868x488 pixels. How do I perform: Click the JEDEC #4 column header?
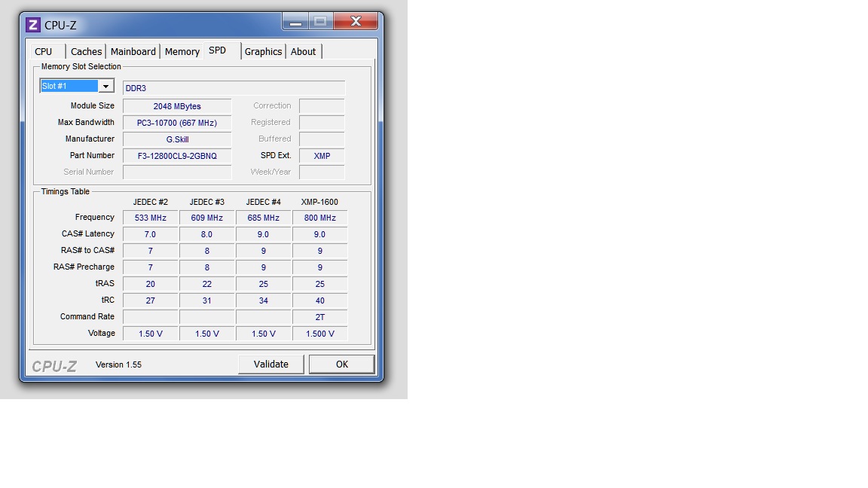click(x=264, y=202)
